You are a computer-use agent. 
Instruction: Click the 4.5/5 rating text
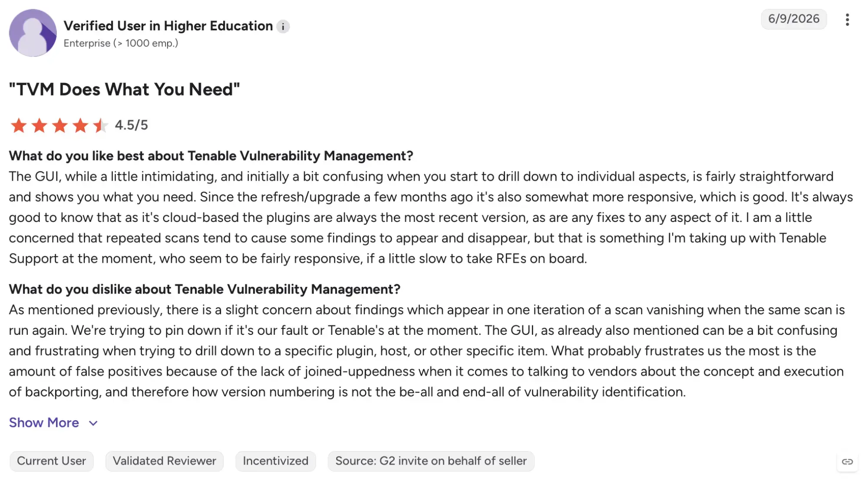coord(131,125)
